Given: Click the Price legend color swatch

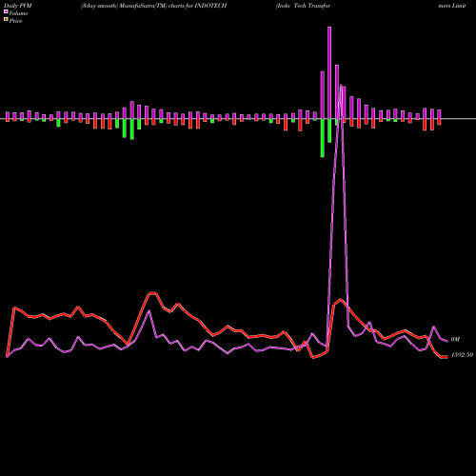Looking at the screenshot, I should pyautogui.click(x=6, y=19).
